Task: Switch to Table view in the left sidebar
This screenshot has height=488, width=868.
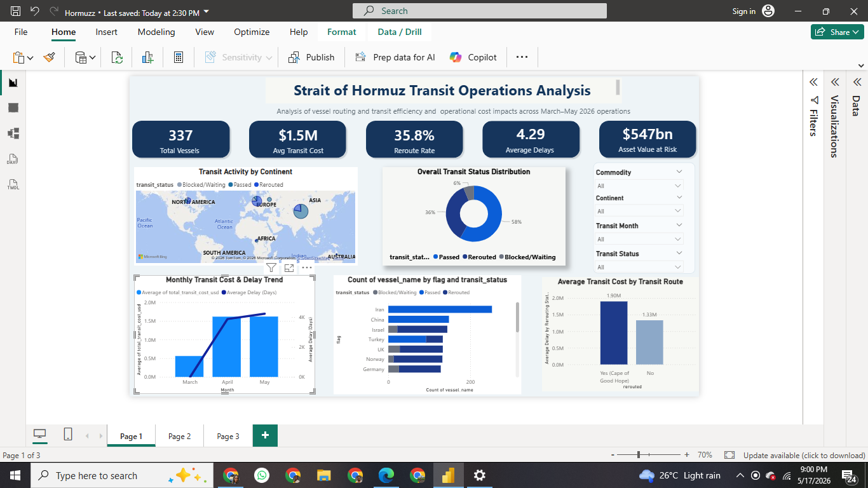Action: click(x=13, y=108)
